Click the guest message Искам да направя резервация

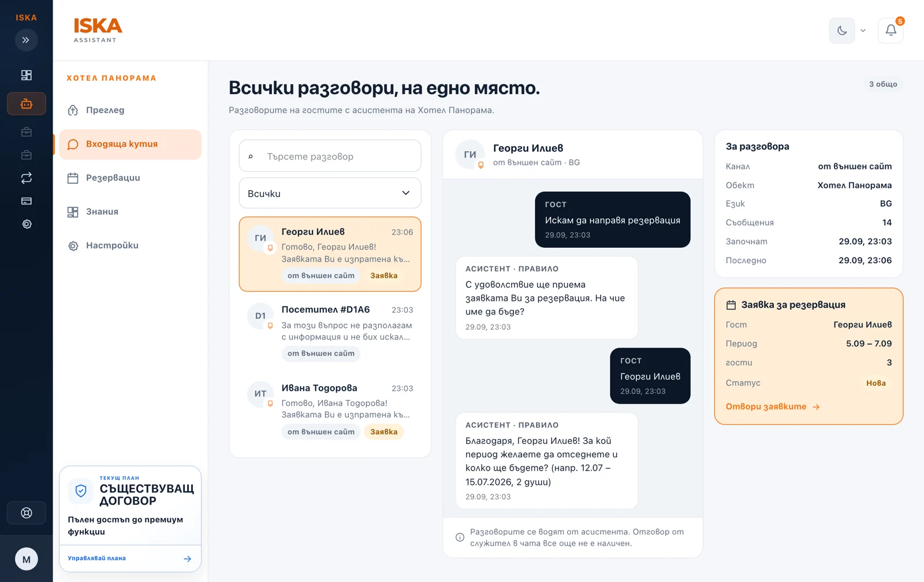click(613, 219)
